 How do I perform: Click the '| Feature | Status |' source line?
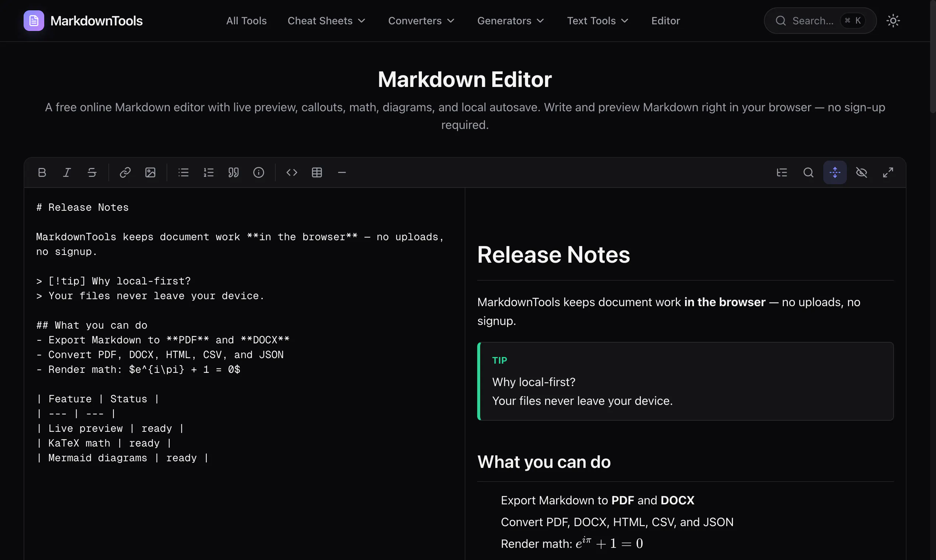(98, 399)
